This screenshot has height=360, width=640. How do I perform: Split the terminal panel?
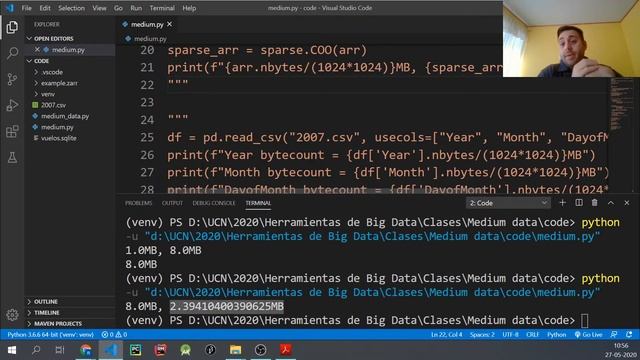(x=579, y=203)
